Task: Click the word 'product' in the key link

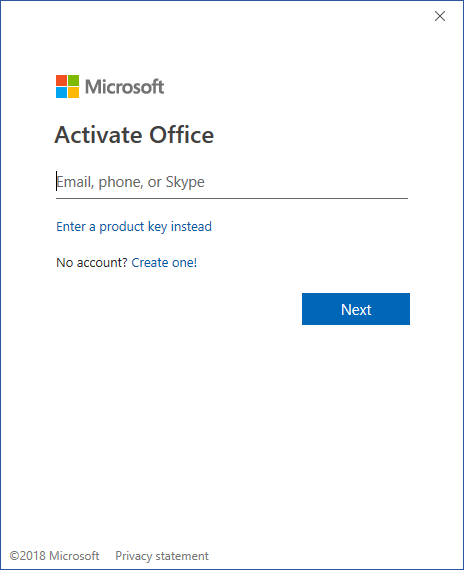Action: [x=122, y=227]
